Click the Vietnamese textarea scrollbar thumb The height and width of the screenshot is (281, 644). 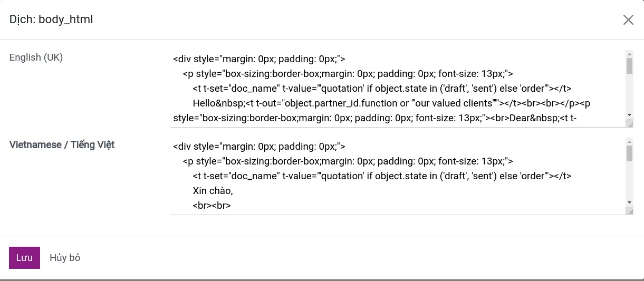[629, 153]
